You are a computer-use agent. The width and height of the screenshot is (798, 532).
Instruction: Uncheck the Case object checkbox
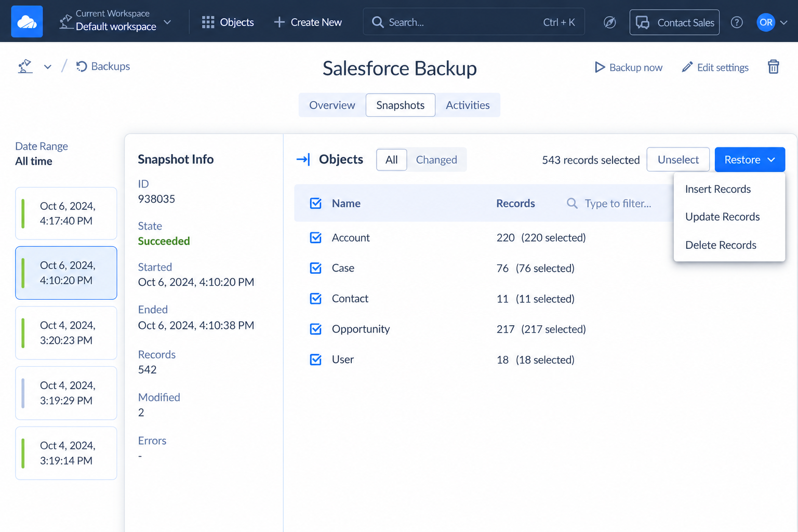click(x=316, y=268)
